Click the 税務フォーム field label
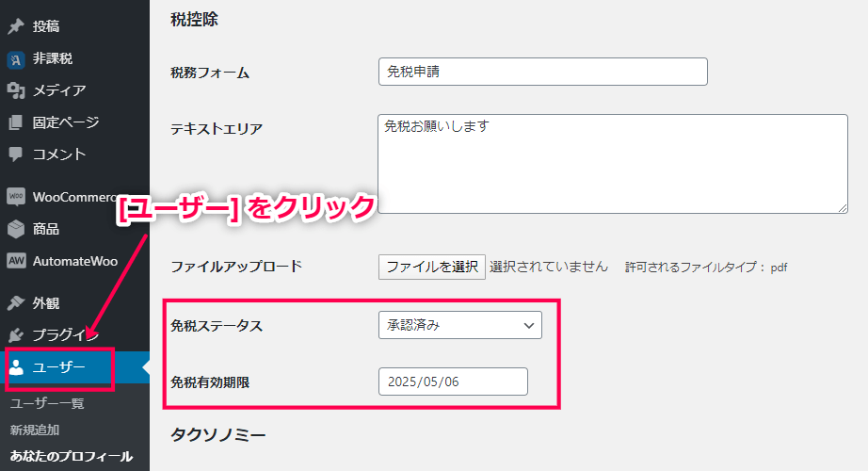 click(x=210, y=73)
